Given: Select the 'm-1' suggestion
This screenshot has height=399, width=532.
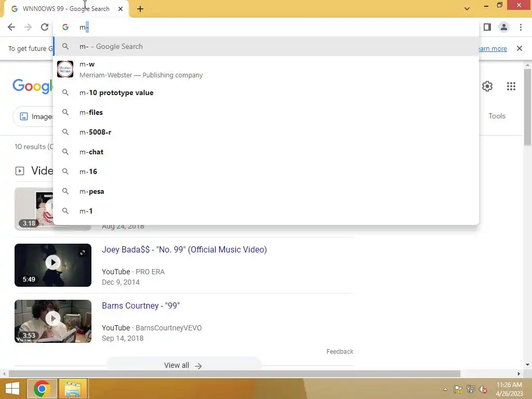Looking at the screenshot, I should [267, 211].
